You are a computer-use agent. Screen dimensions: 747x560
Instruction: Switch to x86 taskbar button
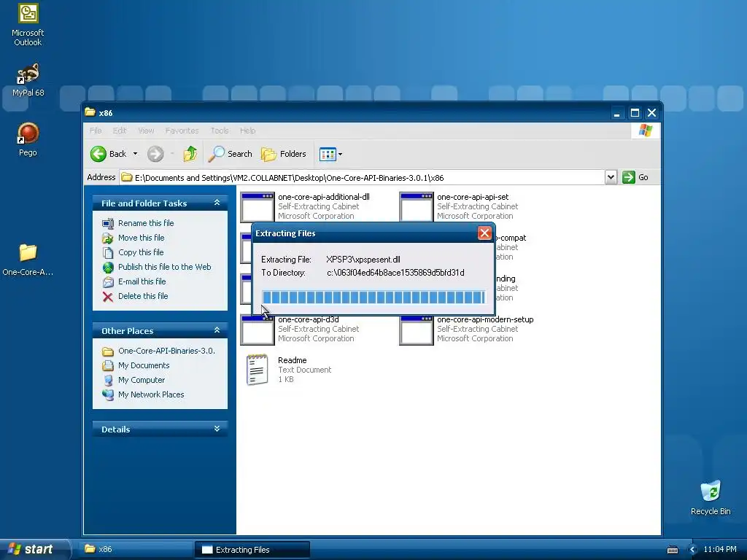tap(136, 549)
